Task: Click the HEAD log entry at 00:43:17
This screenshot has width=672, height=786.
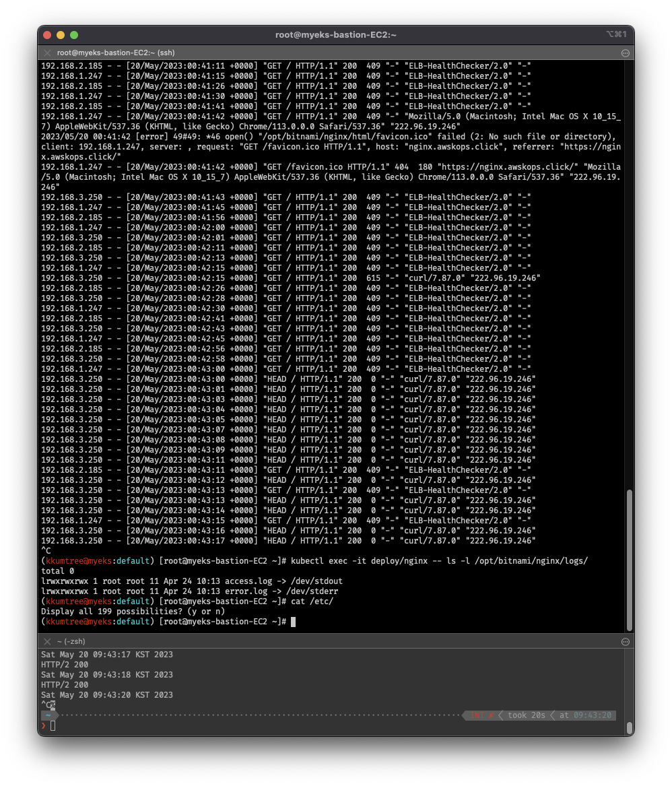Action: [288, 540]
